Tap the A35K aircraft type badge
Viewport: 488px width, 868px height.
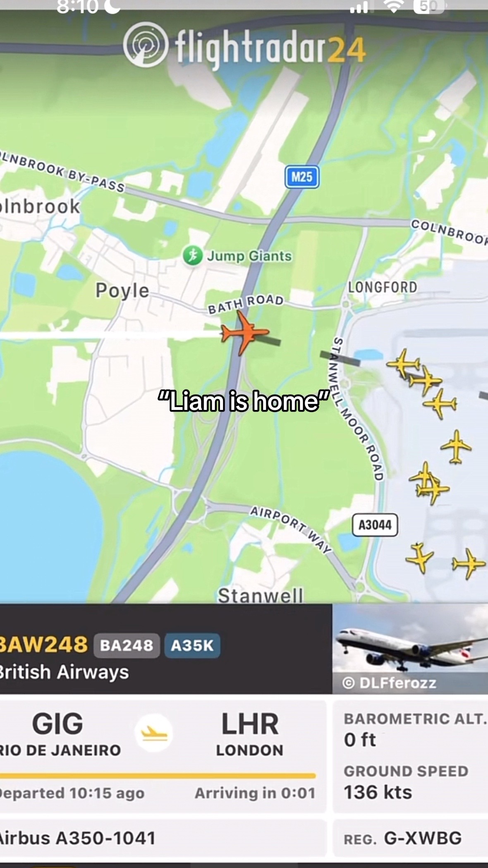[x=192, y=645]
